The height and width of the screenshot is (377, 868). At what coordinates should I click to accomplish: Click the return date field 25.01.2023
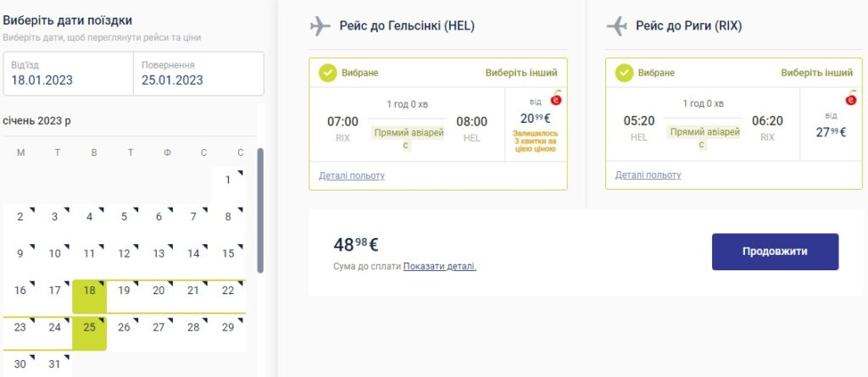click(x=198, y=74)
